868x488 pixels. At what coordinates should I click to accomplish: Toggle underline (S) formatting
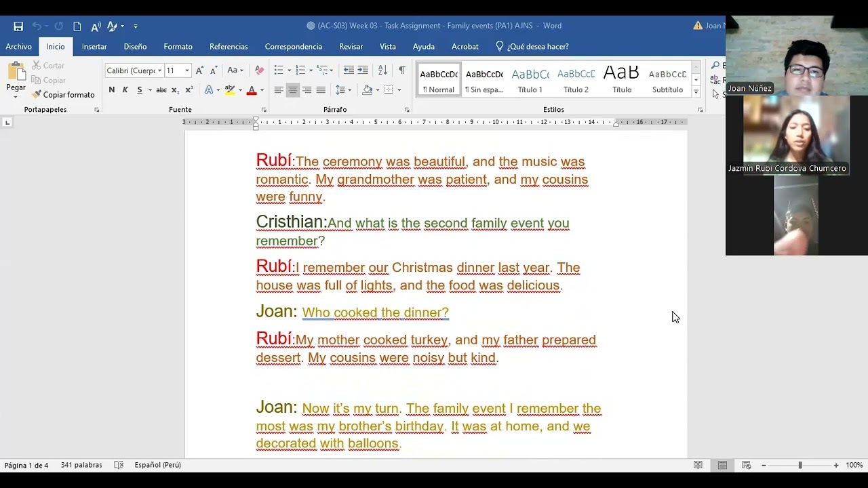[140, 90]
